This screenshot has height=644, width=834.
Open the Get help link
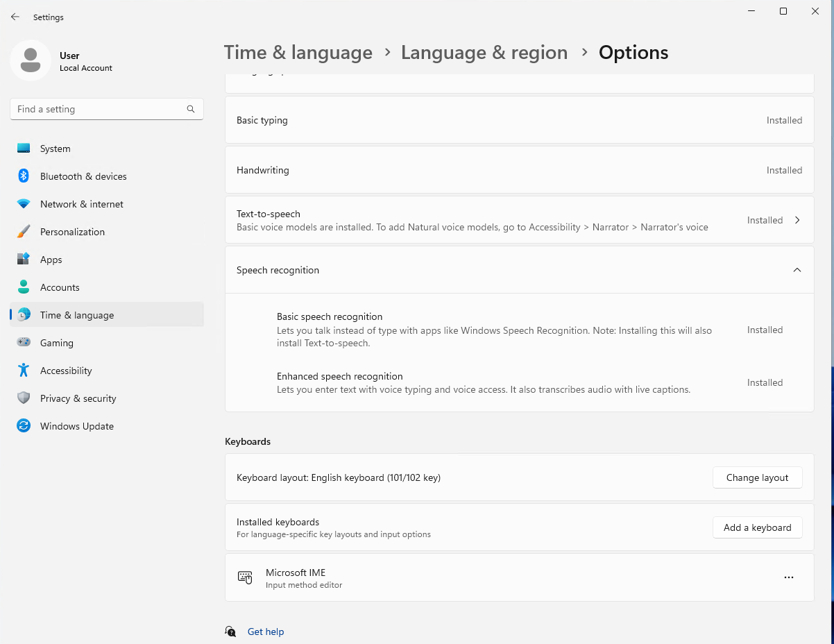pyautogui.click(x=266, y=632)
